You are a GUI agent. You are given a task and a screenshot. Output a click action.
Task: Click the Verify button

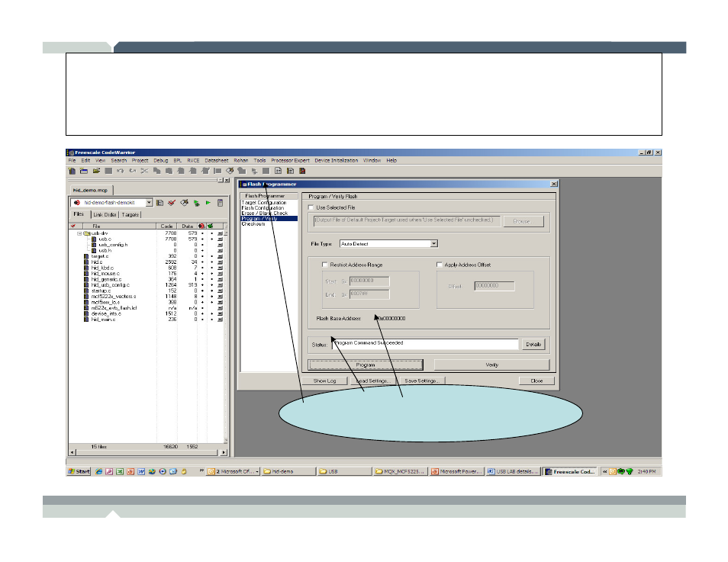click(x=491, y=364)
